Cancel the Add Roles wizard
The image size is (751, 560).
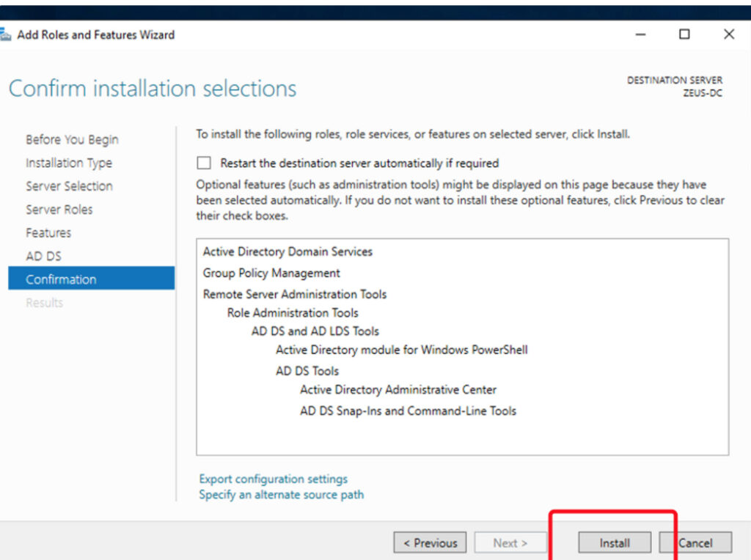695,543
